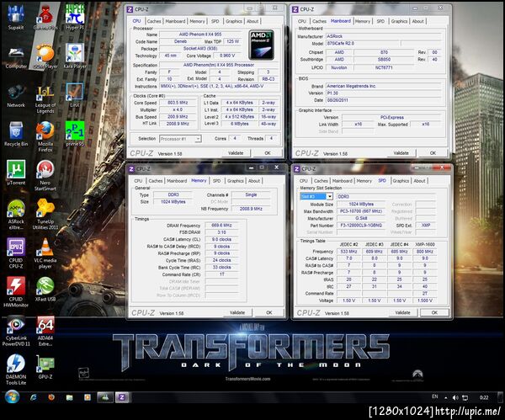Open uTorrent desktop shortcut

tap(16, 173)
